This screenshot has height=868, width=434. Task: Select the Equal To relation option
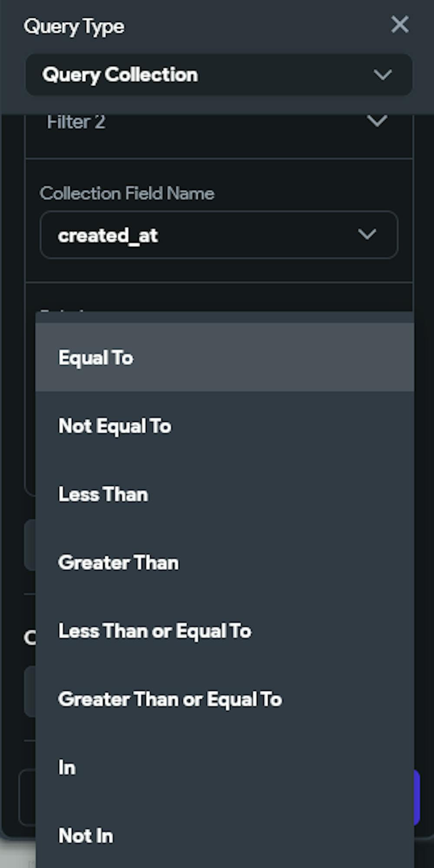[95, 358]
